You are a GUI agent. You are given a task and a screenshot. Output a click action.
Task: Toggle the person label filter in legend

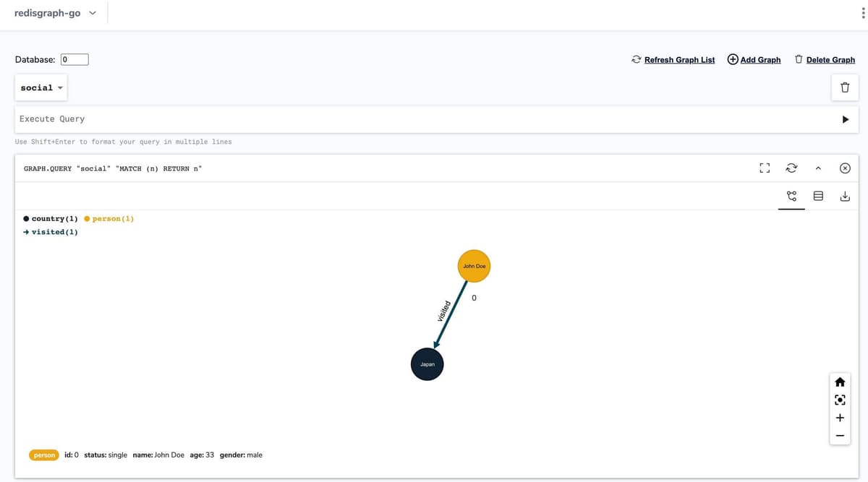pyautogui.click(x=109, y=218)
